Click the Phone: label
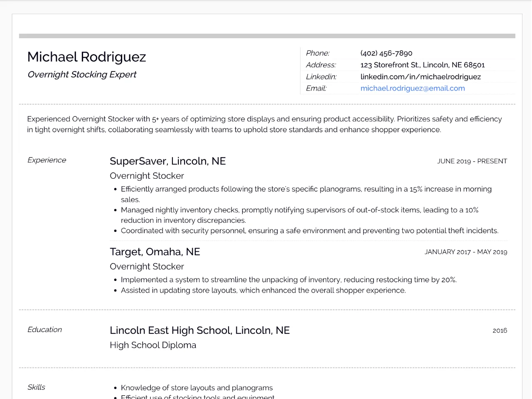 click(318, 53)
